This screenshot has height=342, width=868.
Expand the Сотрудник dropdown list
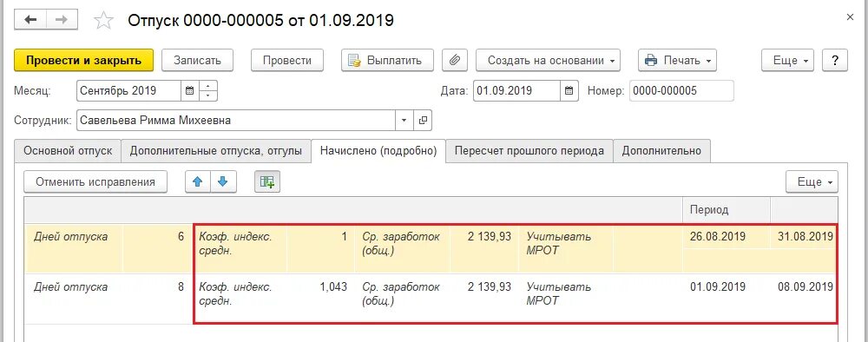pyautogui.click(x=404, y=120)
